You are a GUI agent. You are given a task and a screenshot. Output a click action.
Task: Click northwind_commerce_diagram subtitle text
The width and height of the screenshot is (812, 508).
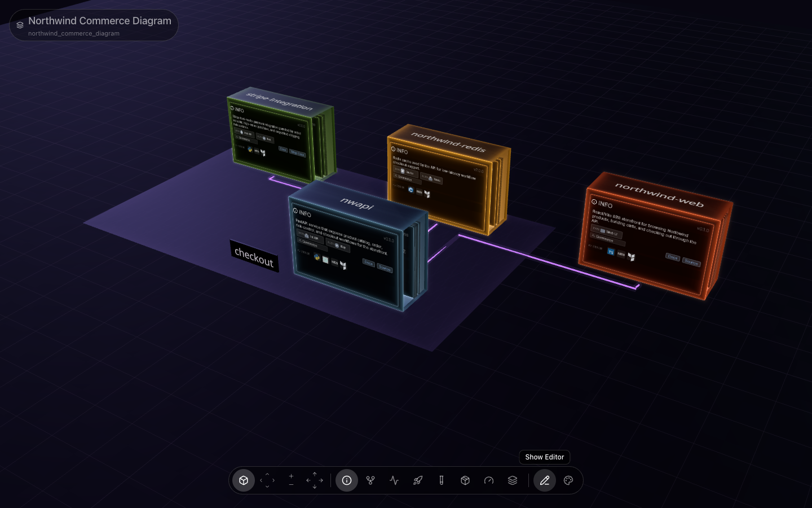(x=74, y=33)
